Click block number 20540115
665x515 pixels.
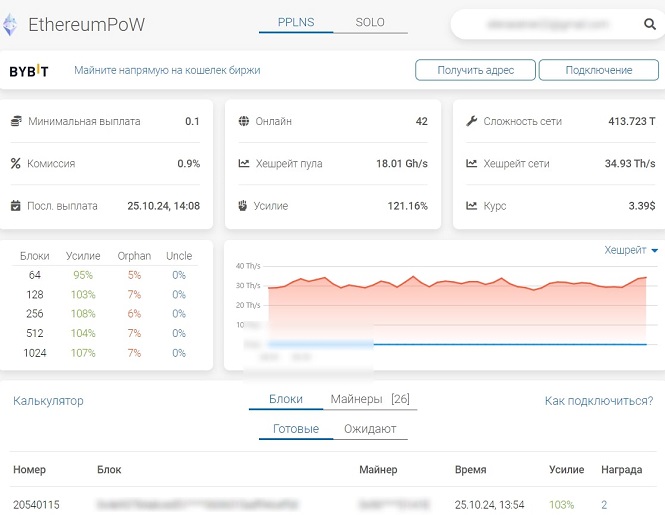click(x=36, y=505)
